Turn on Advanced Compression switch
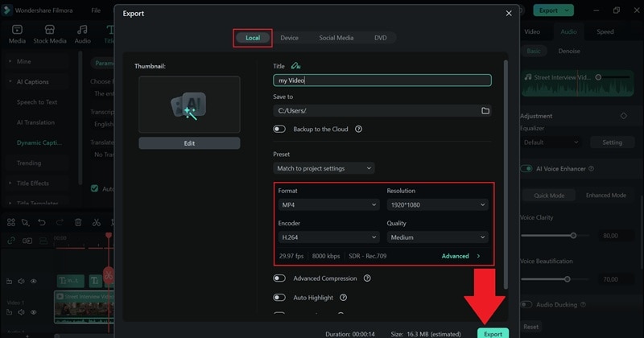 click(279, 278)
